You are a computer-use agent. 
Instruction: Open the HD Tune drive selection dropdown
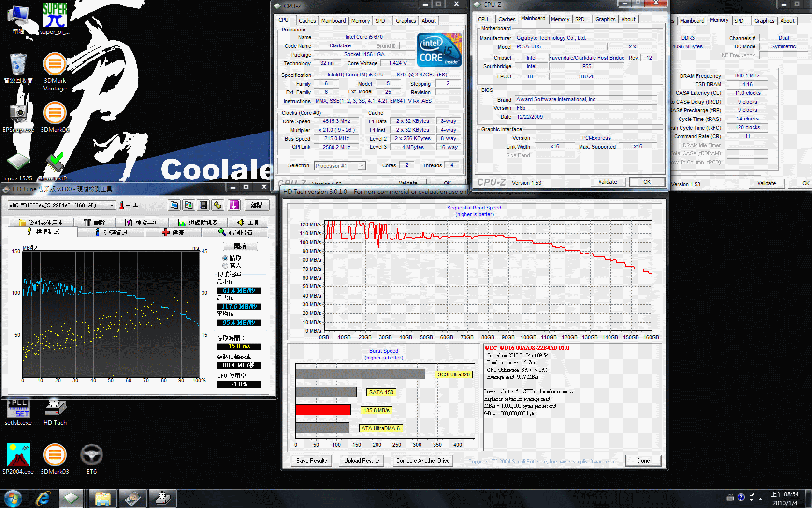point(61,205)
